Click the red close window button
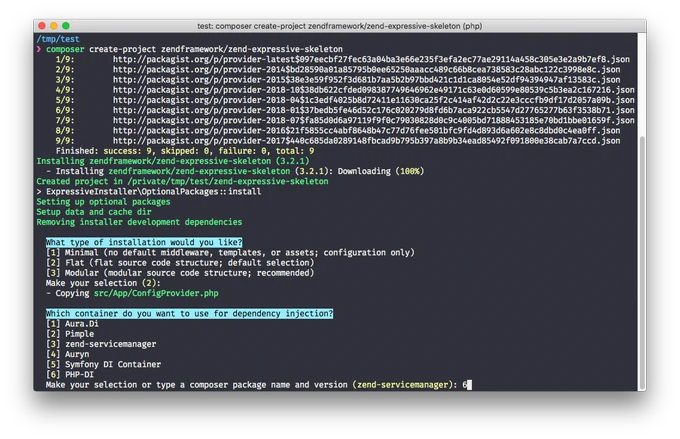This screenshot has height=439, width=680. (x=42, y=26)
